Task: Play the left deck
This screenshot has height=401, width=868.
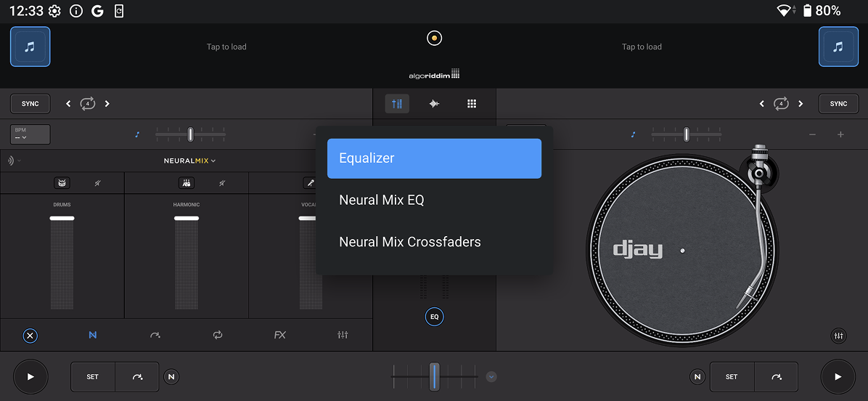Action: (x=30, y=376)
